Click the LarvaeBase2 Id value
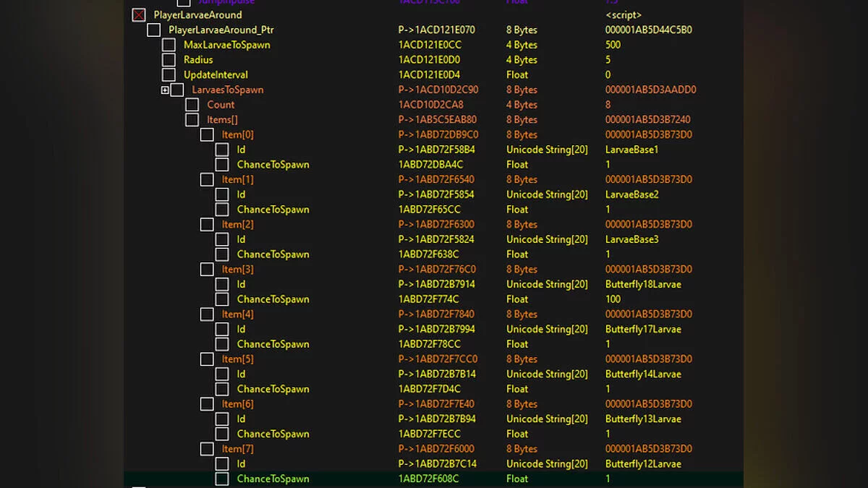868x488 pixels. (631, 194)
